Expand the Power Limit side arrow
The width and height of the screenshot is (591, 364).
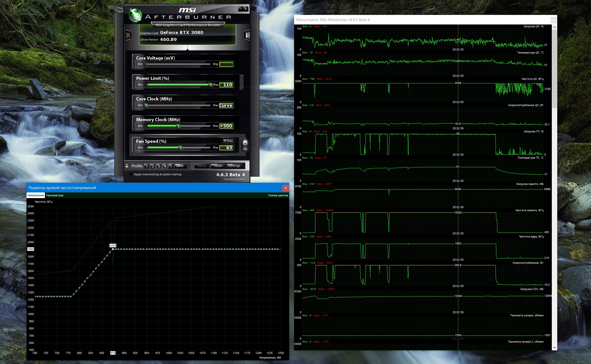[241, 82]
